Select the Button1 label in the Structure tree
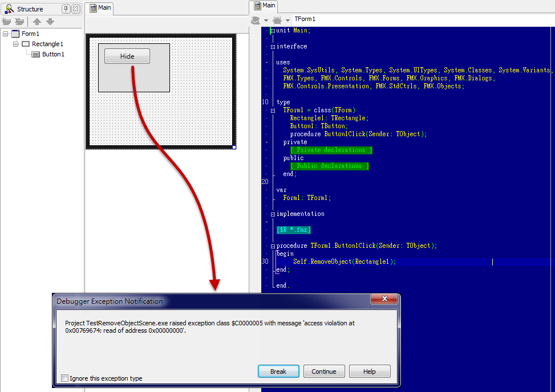Image resolution: width=555 pixels, height=392 pixels. (x=53, y=54)
